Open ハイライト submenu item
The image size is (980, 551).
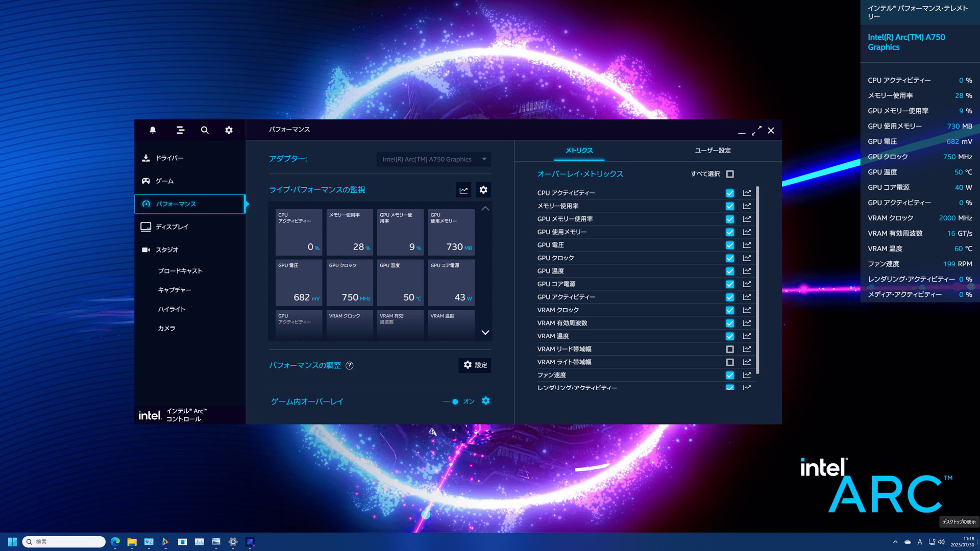click(171, 309)
